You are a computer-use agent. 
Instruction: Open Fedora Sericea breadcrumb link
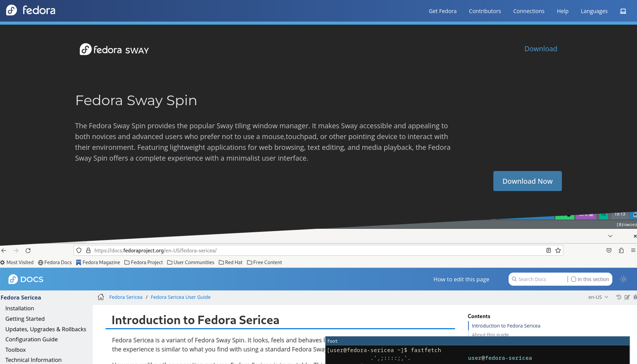point(126,297)
